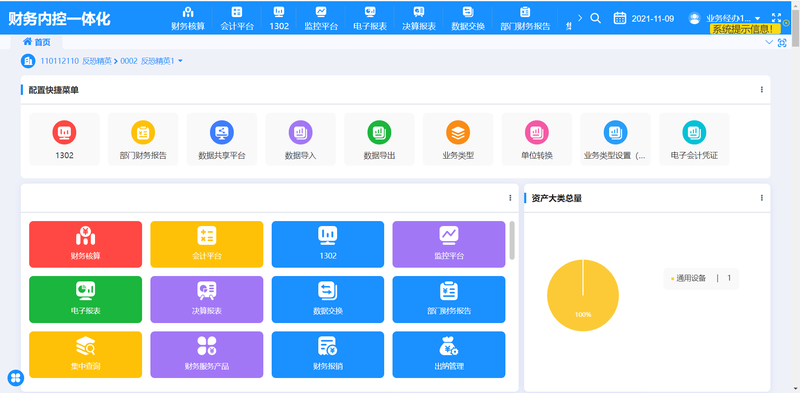Open 决算报表 in the top navigation bar
The height and width of the screenshot is (393, 800).
coord(419,18)
